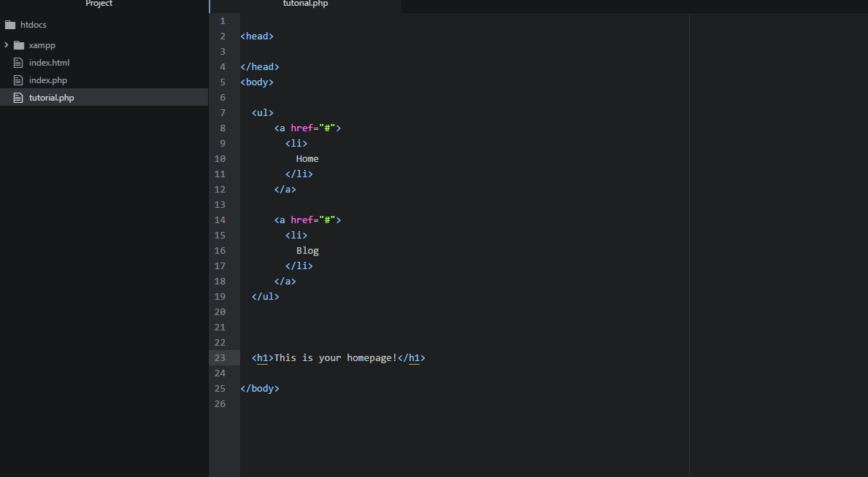Click the opening head tag on line 2
Screen dimensions: 868x477
pyautogui.click(x=257, y=36)
